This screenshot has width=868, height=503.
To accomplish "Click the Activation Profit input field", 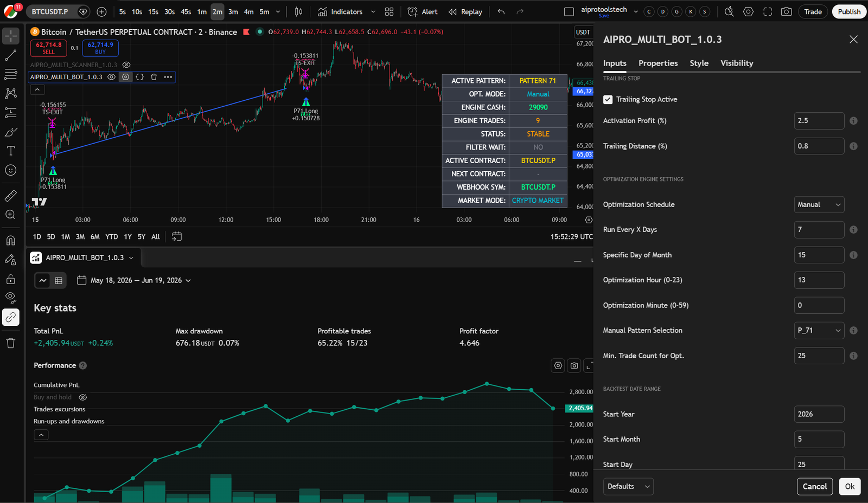I will coord(819,121).
